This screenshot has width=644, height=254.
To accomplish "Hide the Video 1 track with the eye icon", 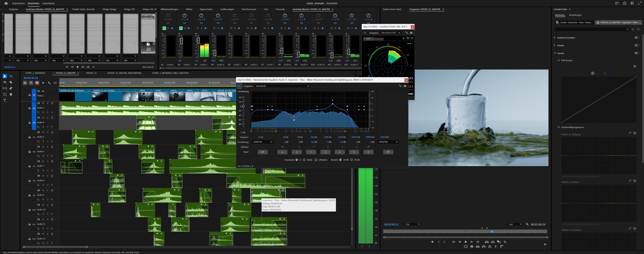I will 43,91.
